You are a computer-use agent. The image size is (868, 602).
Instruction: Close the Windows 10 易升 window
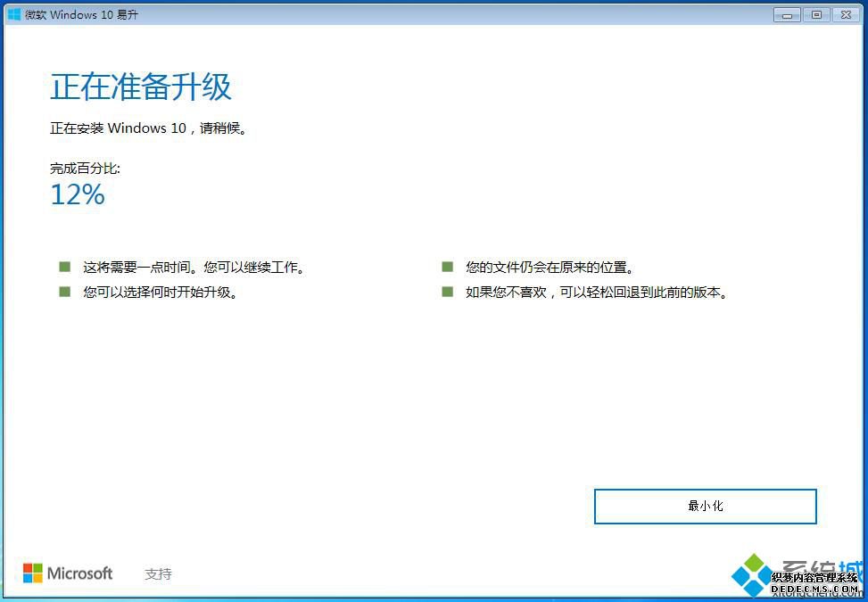(x=846, y=15)
